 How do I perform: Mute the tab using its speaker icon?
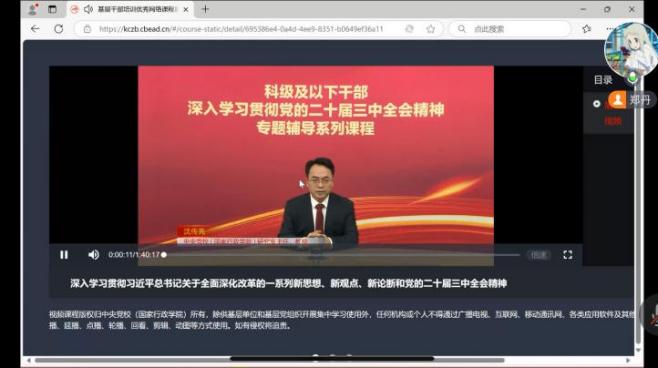click(88, 9)
